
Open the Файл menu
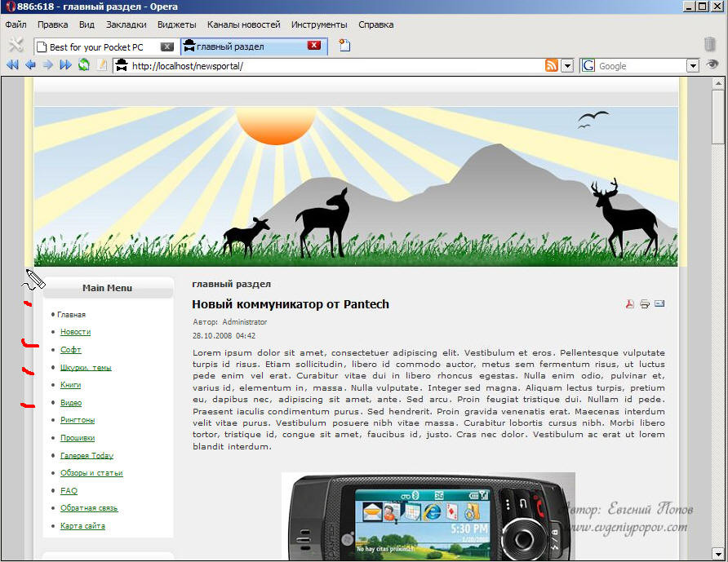tap(16, 24)
